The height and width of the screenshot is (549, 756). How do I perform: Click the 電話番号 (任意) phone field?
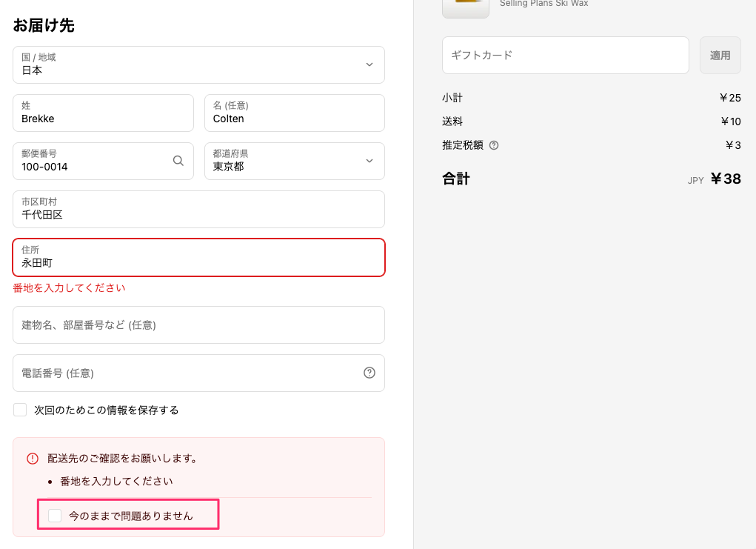[185, 373]
